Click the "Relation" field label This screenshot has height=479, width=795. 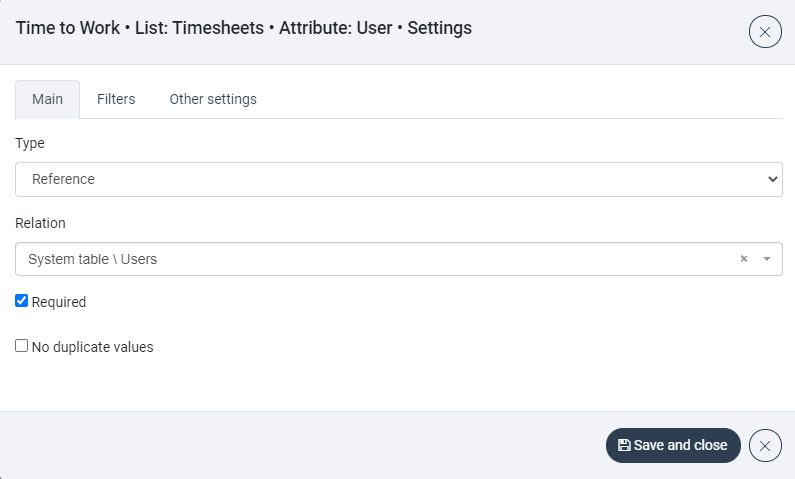[x=40, y=223]
